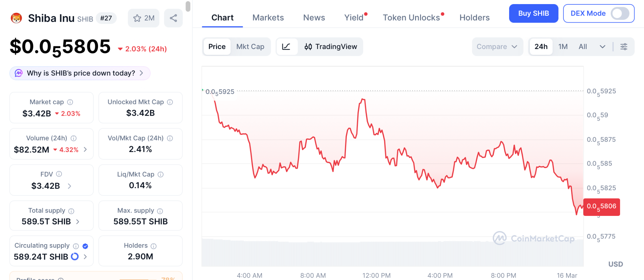The width and height of the screenshot is (644, 280).
Task: Click the Holders info icon
Action: click(x=153, y=246)
